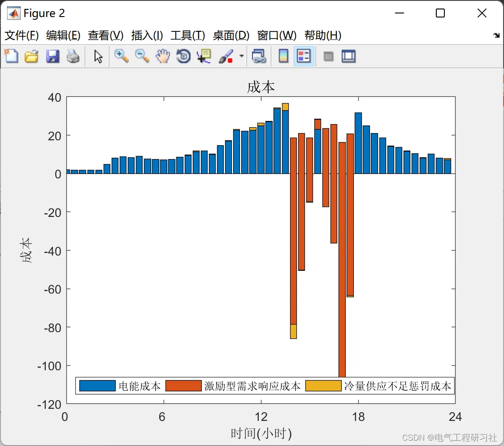Viewport: 504px width, 446px height.
Task: Click the y-axis tick label -60
Action: (x=52, y=289)
